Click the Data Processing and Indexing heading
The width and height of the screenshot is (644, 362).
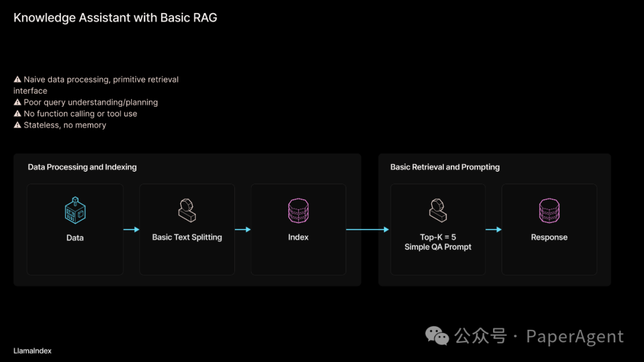click(82, 167)
